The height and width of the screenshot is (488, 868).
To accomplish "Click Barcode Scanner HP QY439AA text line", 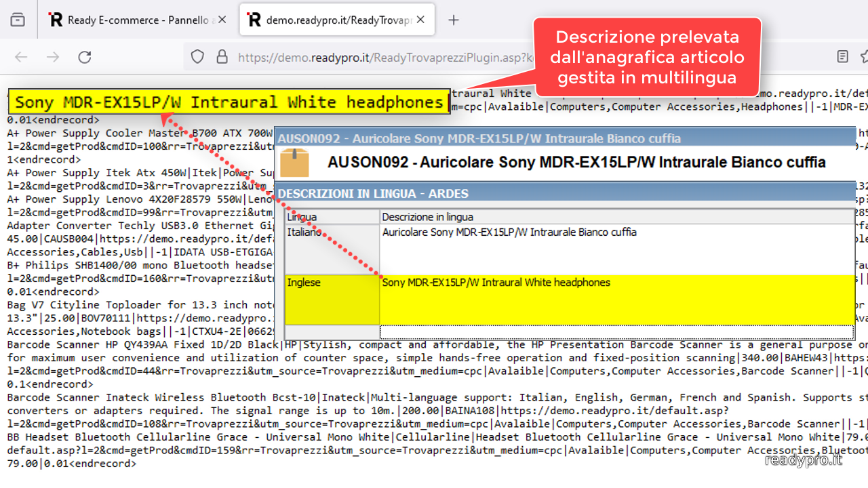I will (x=437, y=345).
